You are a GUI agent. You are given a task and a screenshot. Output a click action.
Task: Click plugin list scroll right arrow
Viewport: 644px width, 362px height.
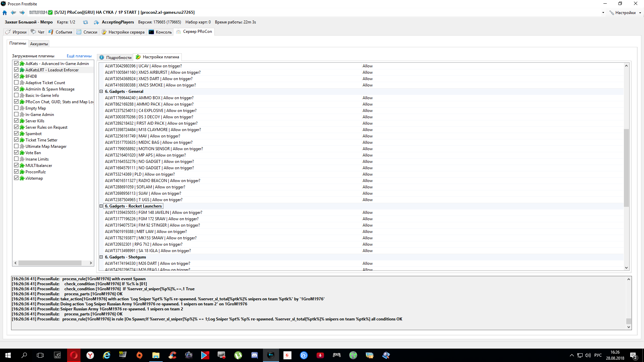[91, 263]
